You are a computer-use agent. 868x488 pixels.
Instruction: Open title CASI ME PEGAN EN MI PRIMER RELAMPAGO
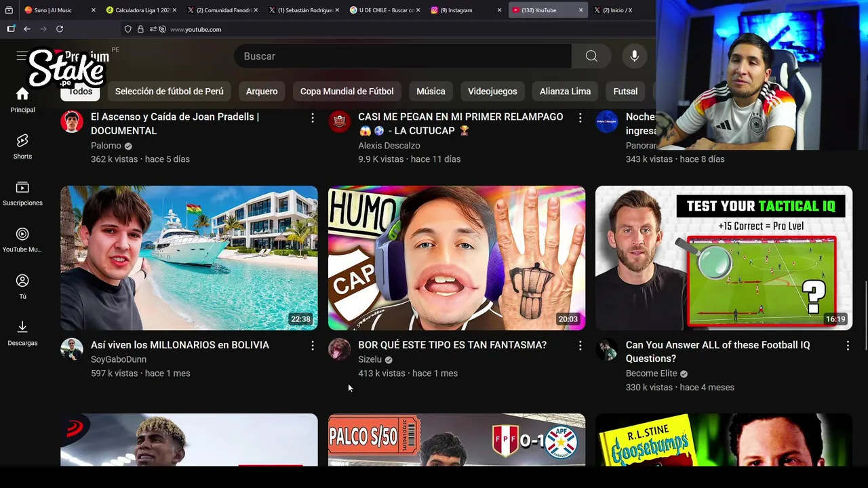click(460, 123)
